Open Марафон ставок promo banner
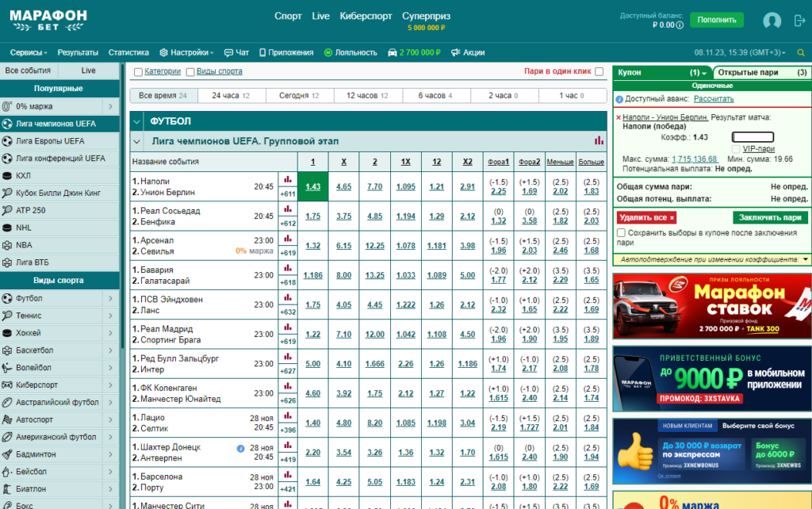Image resolution: width=812 pixels, height=509 pixels. 712,306
